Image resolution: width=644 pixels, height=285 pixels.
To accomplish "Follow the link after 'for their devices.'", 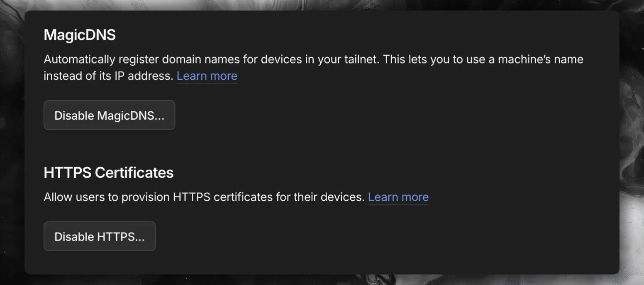I will 398,197.
